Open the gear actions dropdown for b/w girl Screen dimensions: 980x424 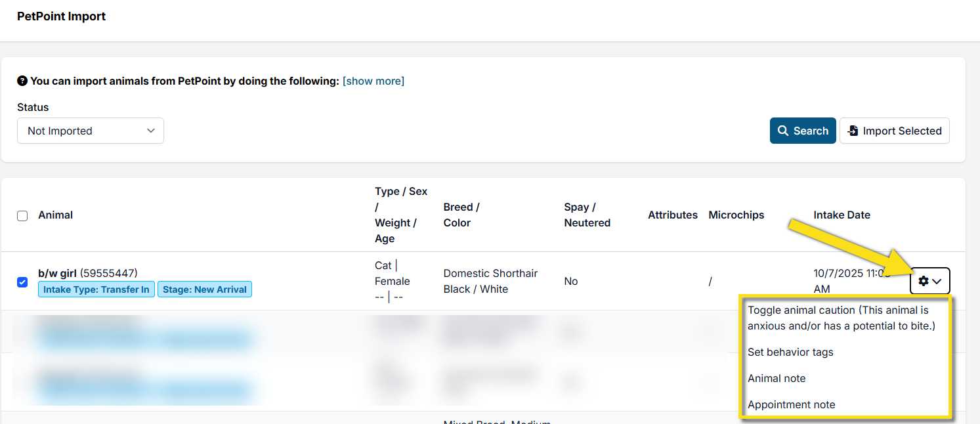[x=929, y=281]
